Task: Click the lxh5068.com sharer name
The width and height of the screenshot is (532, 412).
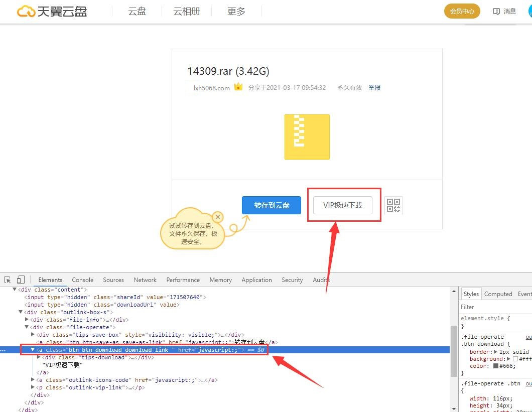Action: pos(211,88)
